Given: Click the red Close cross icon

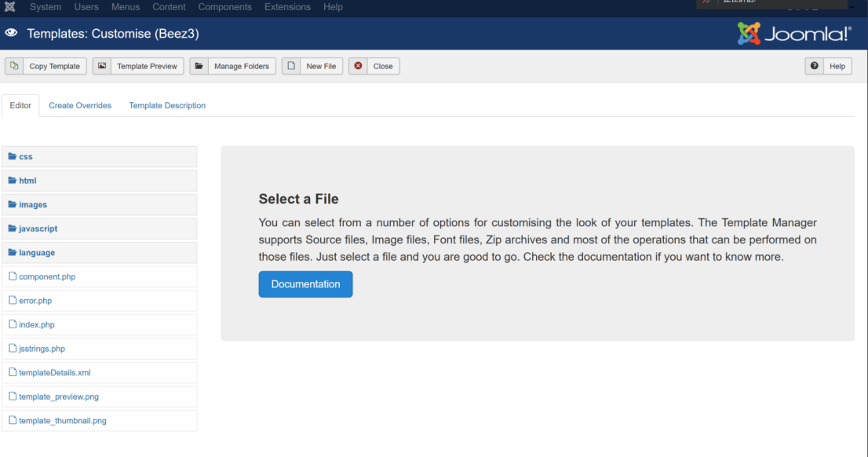Looking at the screenshot, I should click(358, 66).
